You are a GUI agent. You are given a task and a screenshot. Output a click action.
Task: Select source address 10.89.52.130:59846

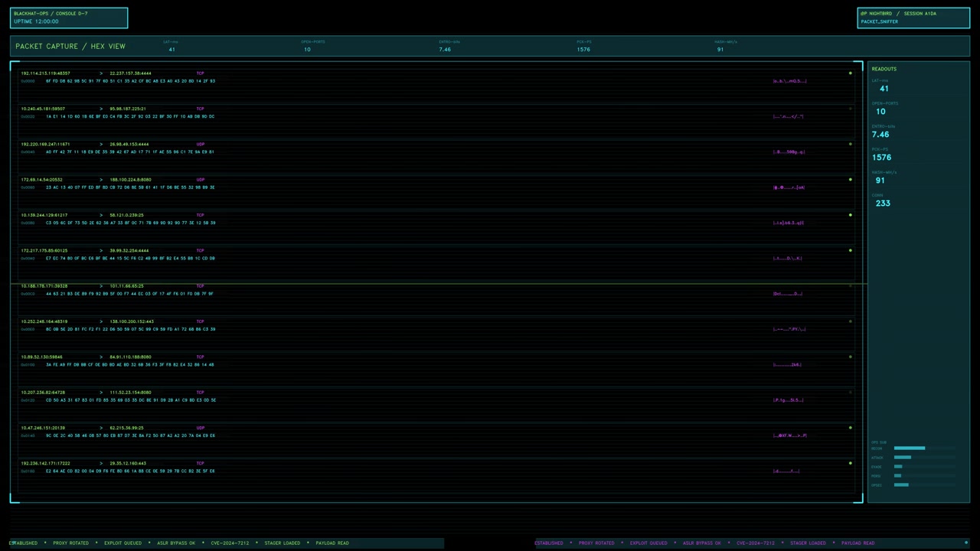[x=42, y=357]
